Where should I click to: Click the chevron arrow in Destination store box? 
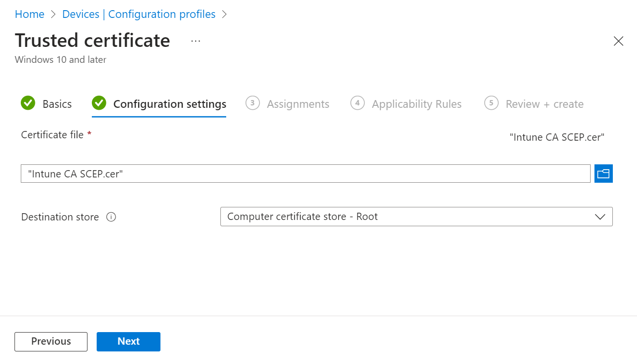click(600, 217)
